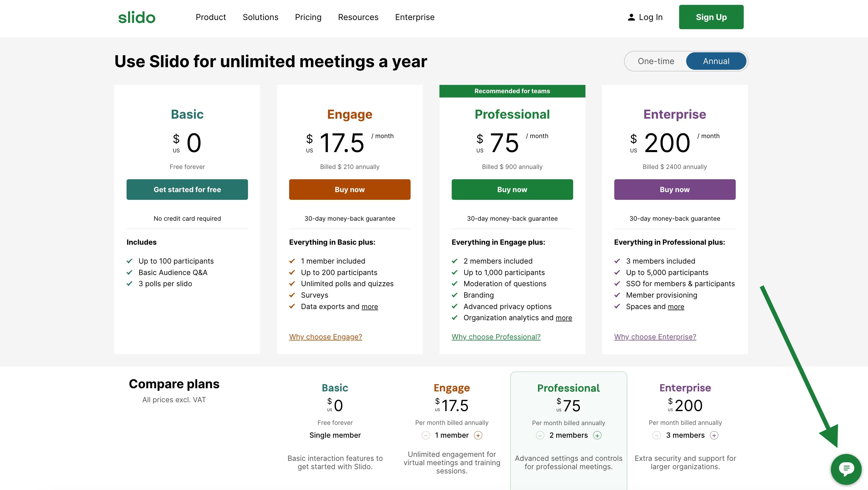Click the Sign Up button
The image size is (868, 490).
click(711, 17)
